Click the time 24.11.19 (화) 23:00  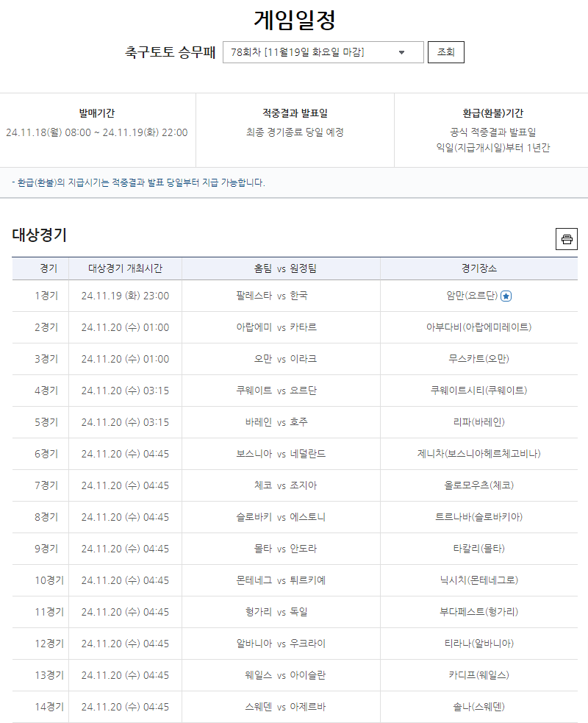coord(126,296)
